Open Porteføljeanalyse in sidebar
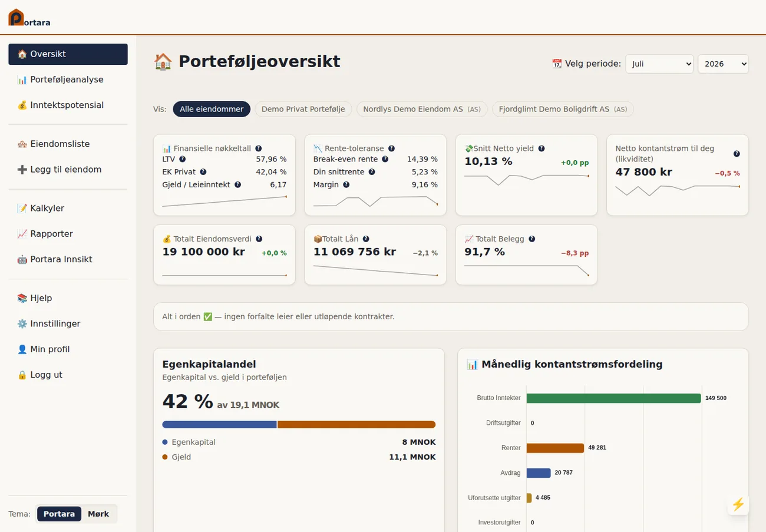This screenshot has height=532, width=766. pos(68,80)
